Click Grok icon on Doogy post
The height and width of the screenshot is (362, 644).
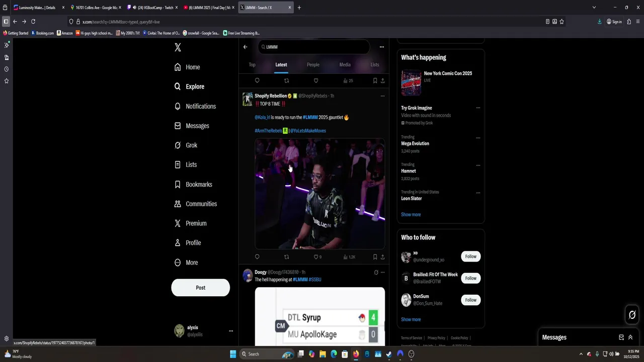pos(376,273)
